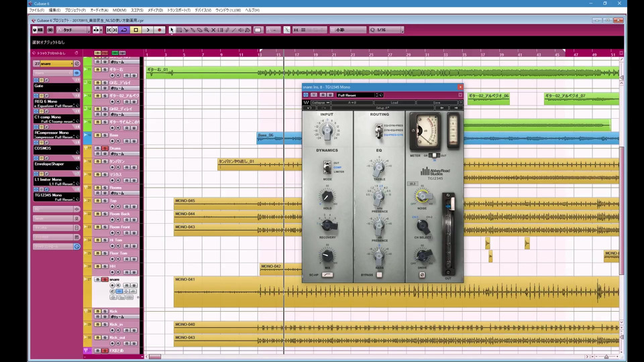
Task: Click the A→B copy button in plugin
Action: click(352, 103)
